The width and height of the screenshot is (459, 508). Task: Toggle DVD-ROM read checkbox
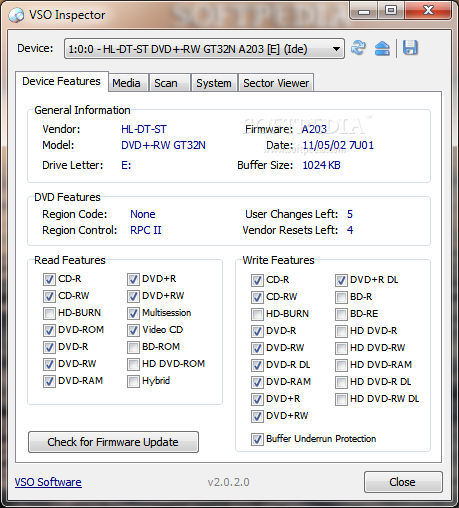click(49, 330)
